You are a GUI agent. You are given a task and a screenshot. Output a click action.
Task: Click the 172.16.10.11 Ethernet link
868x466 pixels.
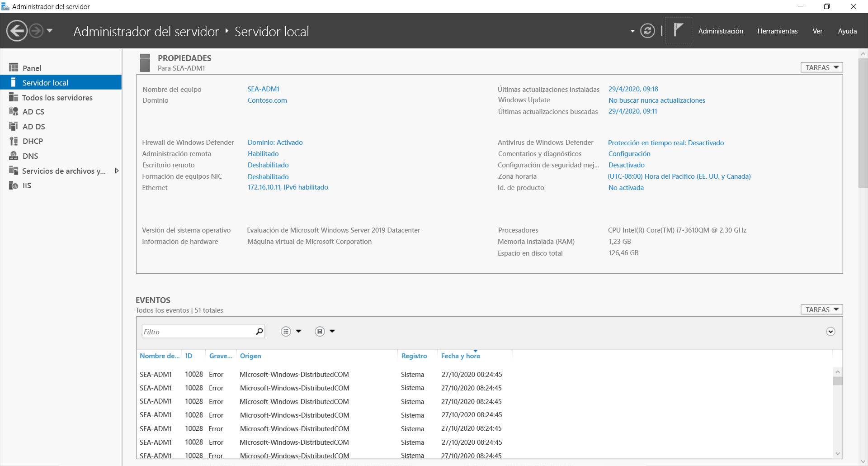pos(288,187)
